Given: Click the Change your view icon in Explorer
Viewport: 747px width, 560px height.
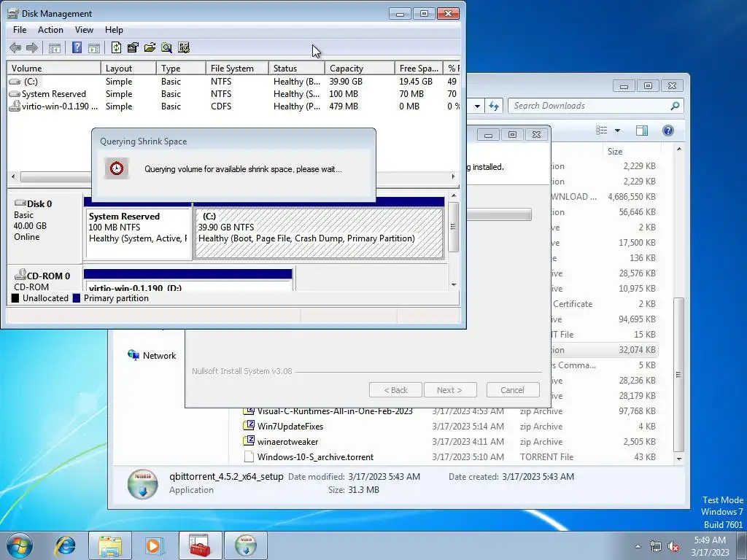Looking at the screenshot, I should tap(602, 131).
